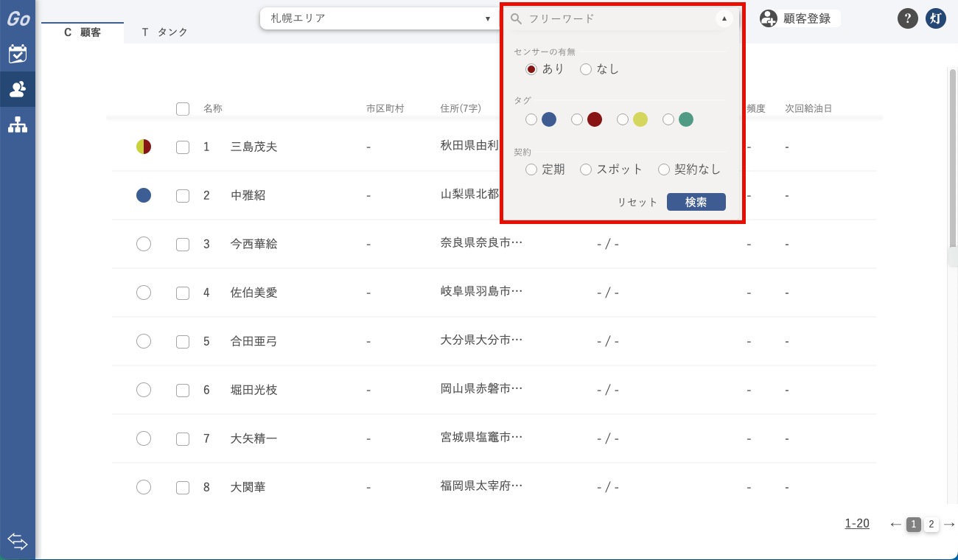The width and height of the screenshot is (958, 560).
Task: Collapse the search filter panel arrow
Action: tap(724, 18)
